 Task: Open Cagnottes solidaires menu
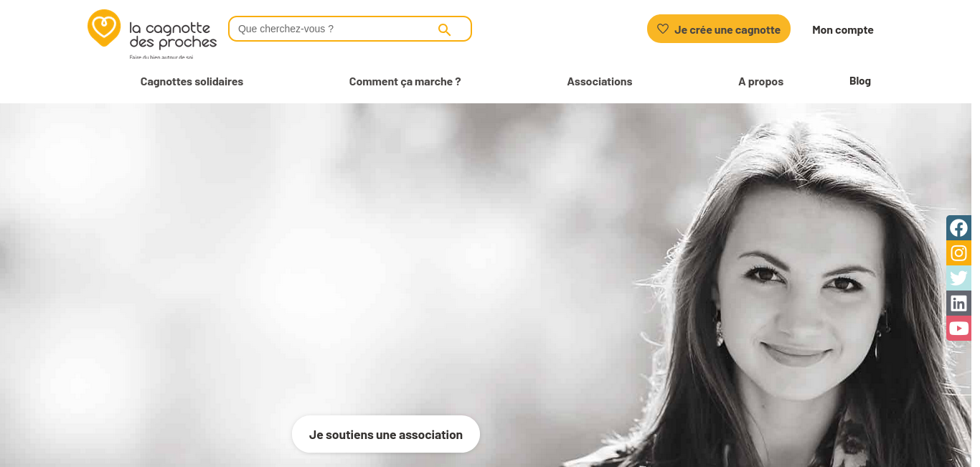tap(192, 82)
